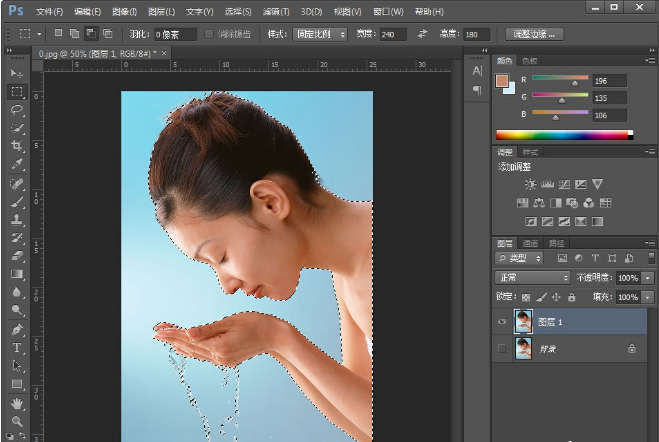This screenshot has height=442, width=659.
Task: Open the 样式 dropdown showing 固定比例
Action: [319, 34]
